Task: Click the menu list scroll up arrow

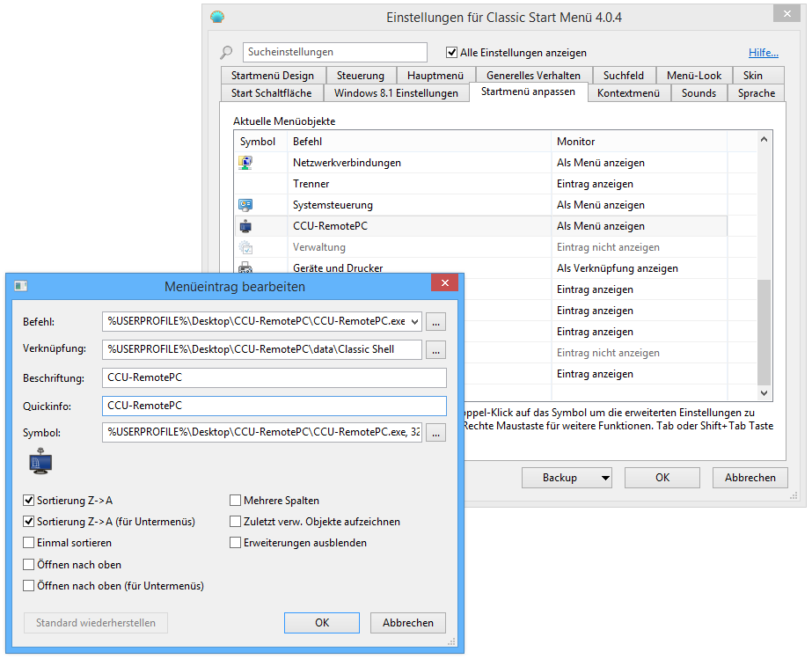Action: pyautogui.click(x=764, y=139)
